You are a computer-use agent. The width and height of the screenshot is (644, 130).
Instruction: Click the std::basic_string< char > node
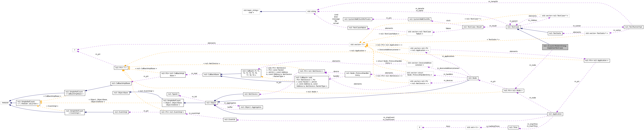pos(251,11)
